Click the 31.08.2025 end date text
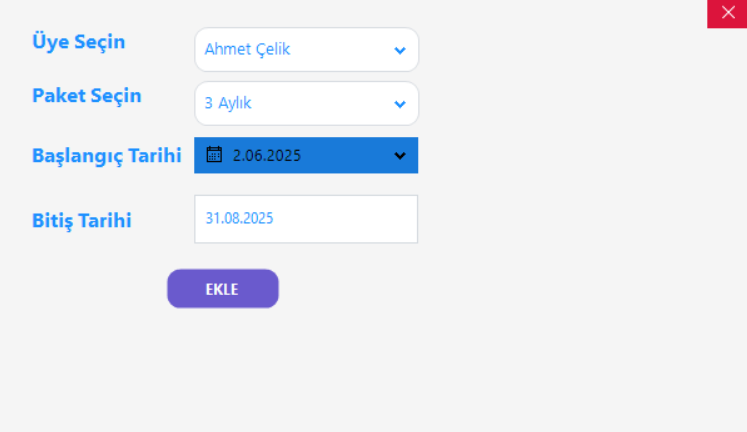This screenshot has height=432, width=747. coord(239,218)
